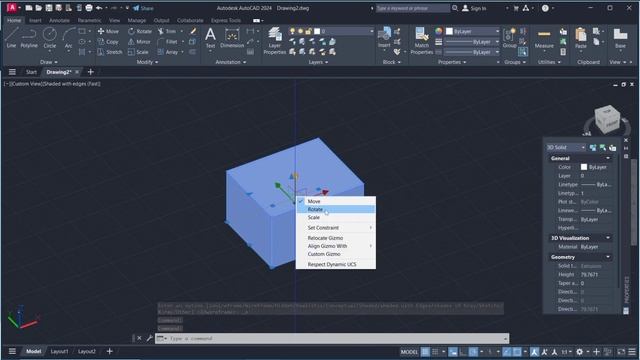Expand the Modify panel dropdown
This screenshot has width=640, height=360.
[147, 62]
